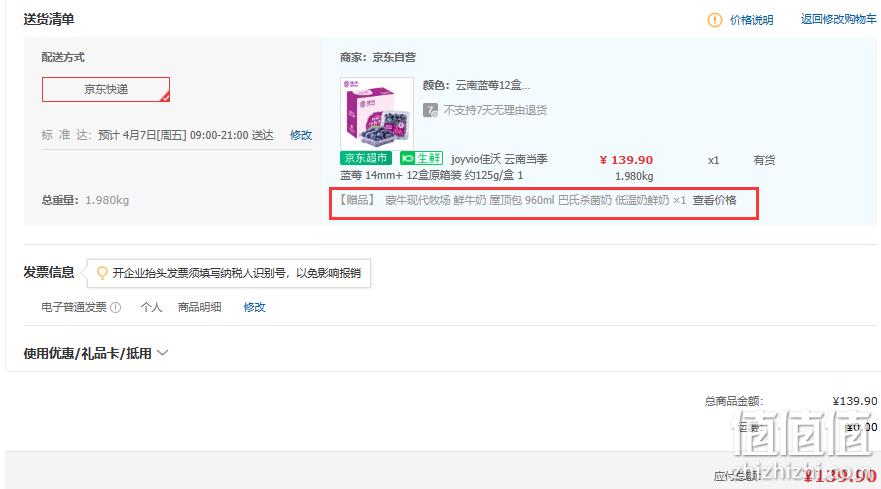
Task: Click the x1 quantity text
Action: pos(714,160)
